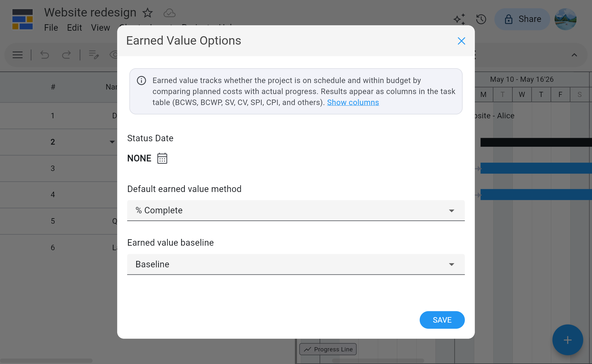This screenshot has width=592, height=364.
Task: Click the cloud sync status icon
Action: tap(170, 13)
